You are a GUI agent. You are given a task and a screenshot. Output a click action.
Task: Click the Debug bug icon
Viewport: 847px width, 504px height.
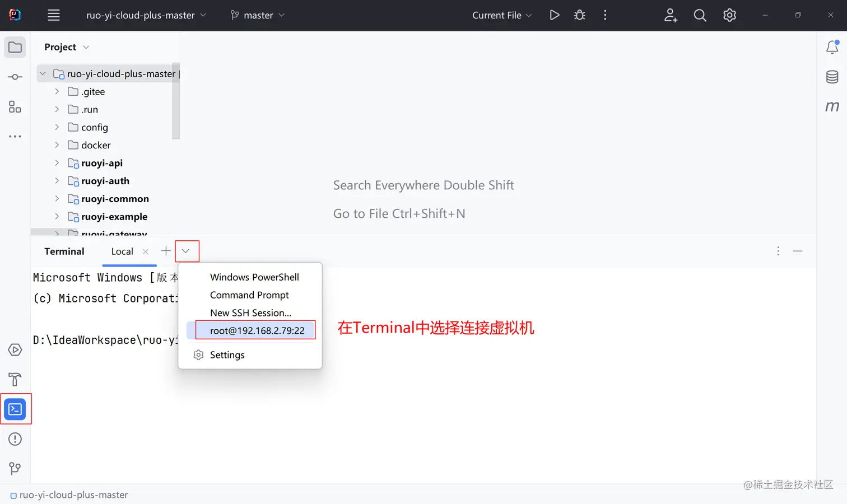click(580, 15)
